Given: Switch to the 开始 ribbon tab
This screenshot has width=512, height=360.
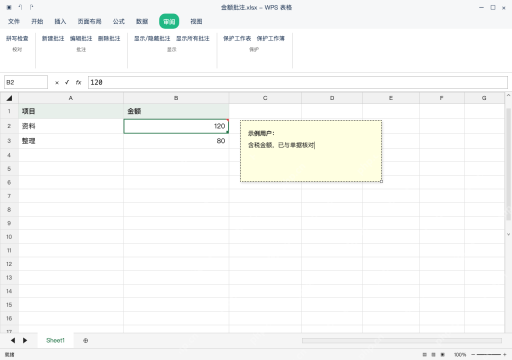Looking at the screenshot, I should [x=37, y=22].
